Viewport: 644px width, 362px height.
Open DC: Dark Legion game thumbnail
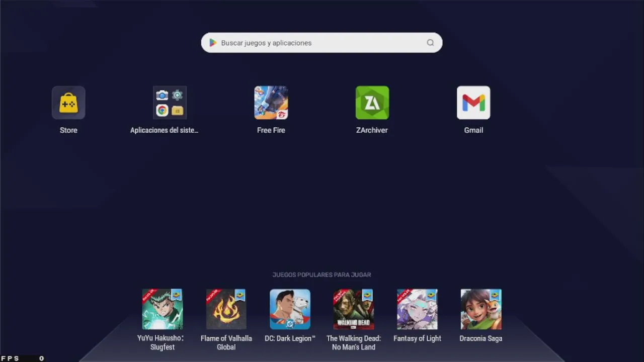point(290,309)
